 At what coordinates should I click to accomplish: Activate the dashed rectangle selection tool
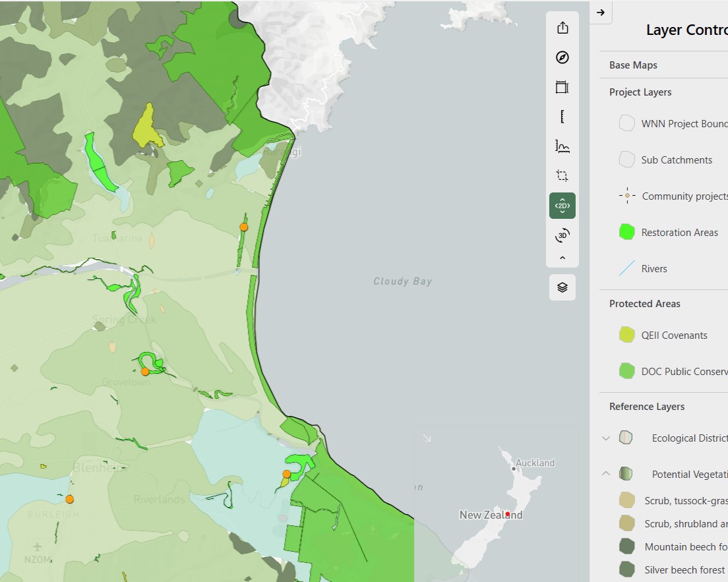point(562,176)
